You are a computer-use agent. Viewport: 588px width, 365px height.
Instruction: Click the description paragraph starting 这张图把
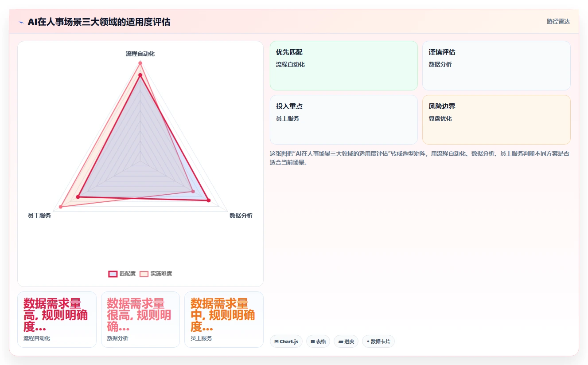tap(420, 158)
